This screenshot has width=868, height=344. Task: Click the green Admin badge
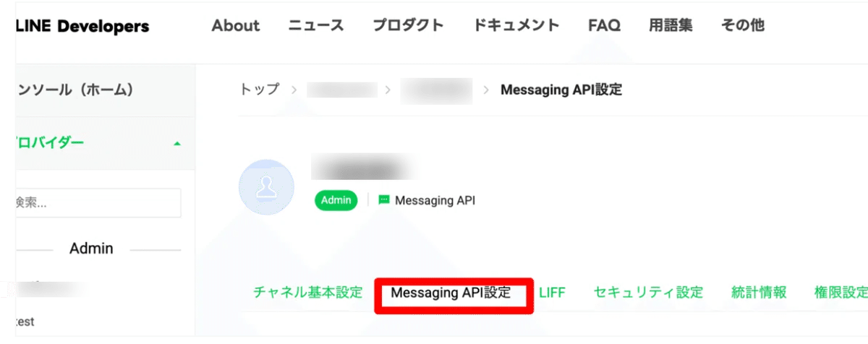tap(336, 200)
